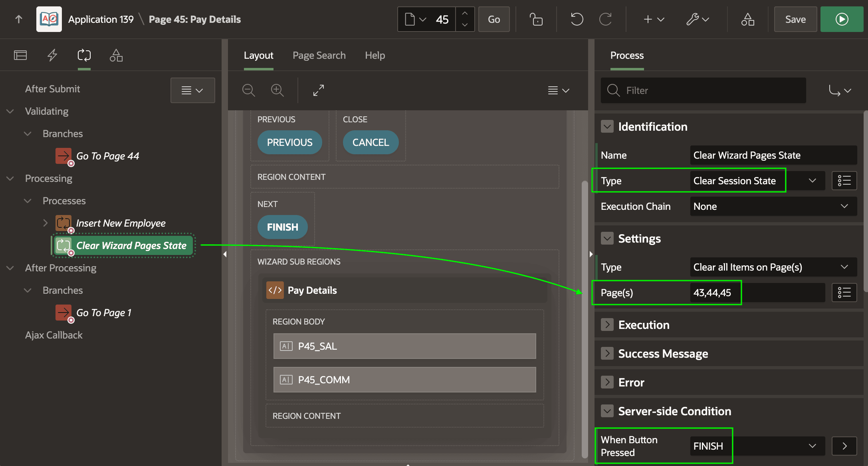The height and width of the screenshot is (466, 868).
Task: Expand the Execution section
Action: coord(607,325)
